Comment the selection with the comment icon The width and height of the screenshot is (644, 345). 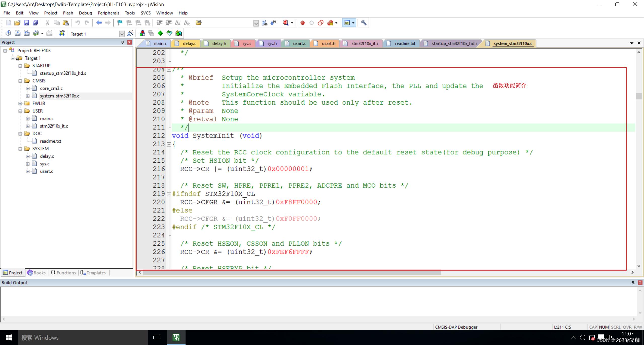[x=178, y=23]
